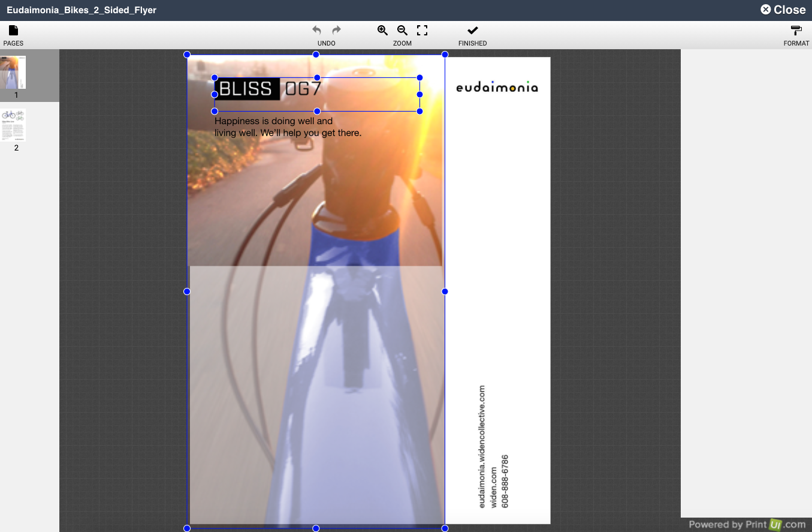Close the flyer editor

pos(783,10)
